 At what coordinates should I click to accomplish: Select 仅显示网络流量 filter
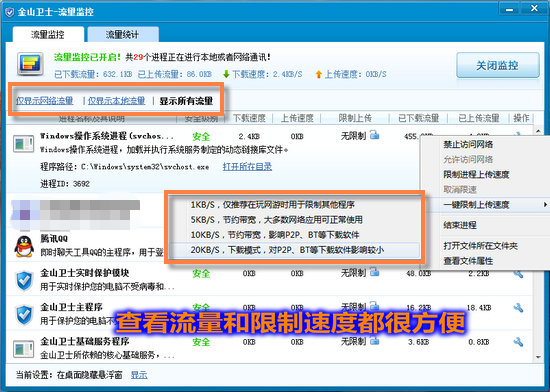[x=45, y=101]
